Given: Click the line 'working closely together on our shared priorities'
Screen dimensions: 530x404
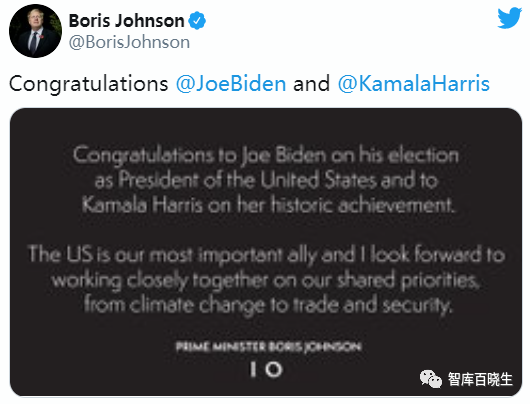Looking at the screenshot, I should pyautogui.click(x=266, y=280).
